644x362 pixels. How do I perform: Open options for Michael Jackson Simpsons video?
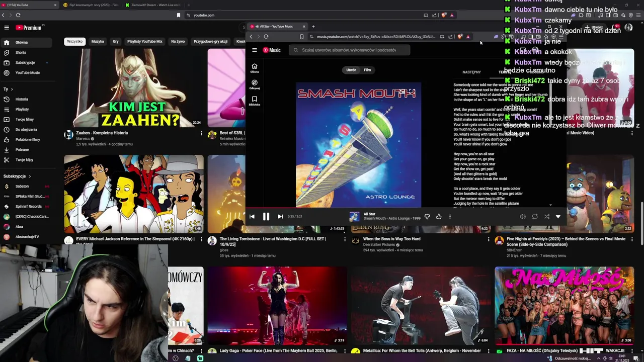[x=201, y=239]
